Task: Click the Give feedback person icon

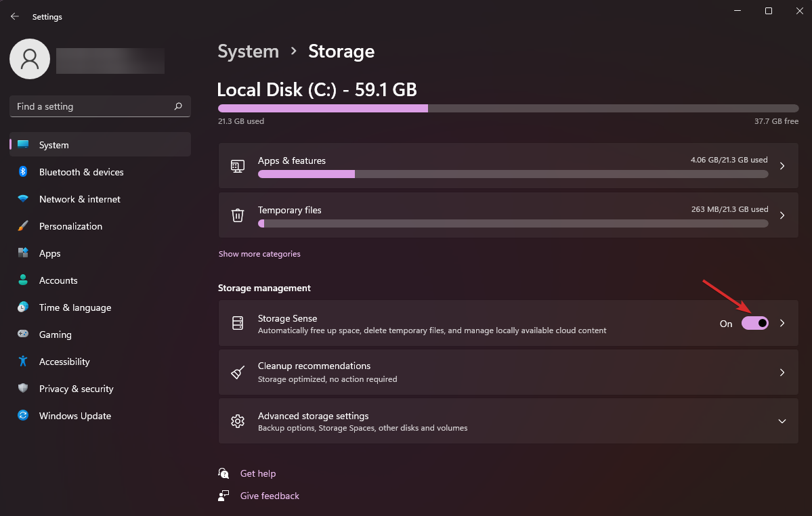Action: [223, 496]
